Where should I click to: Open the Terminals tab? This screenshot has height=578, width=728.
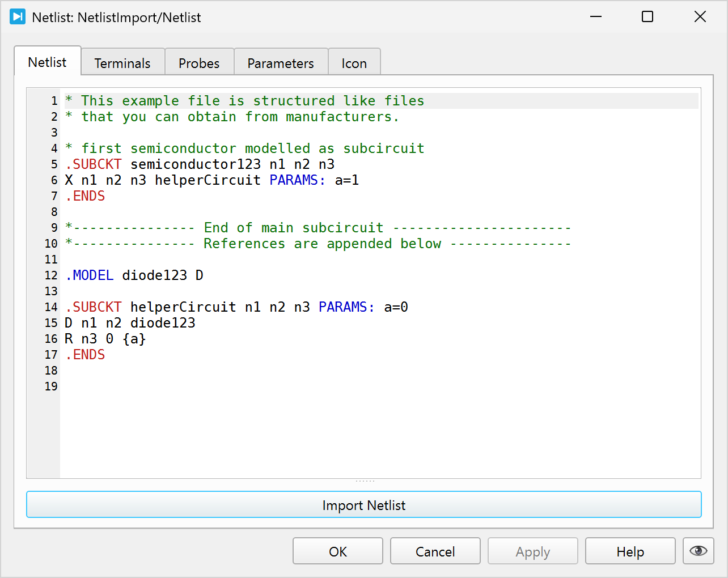(122, 63)
